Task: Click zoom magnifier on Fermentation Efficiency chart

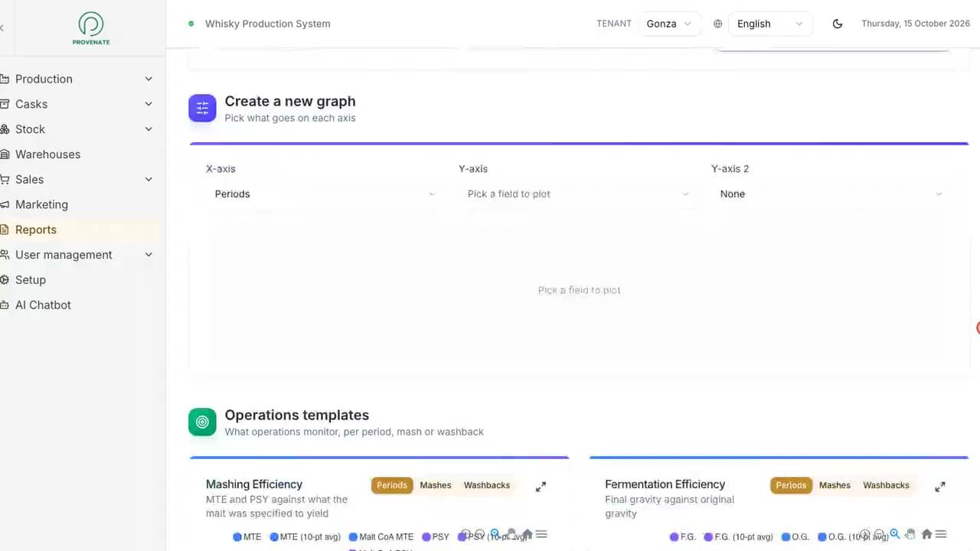Action: click(x=894, y=534)
